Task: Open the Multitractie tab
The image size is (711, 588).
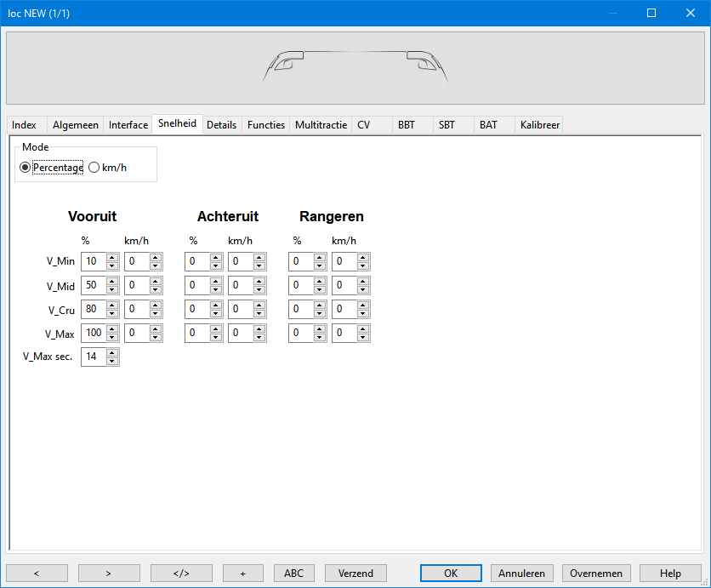Action: click(321, 125)
